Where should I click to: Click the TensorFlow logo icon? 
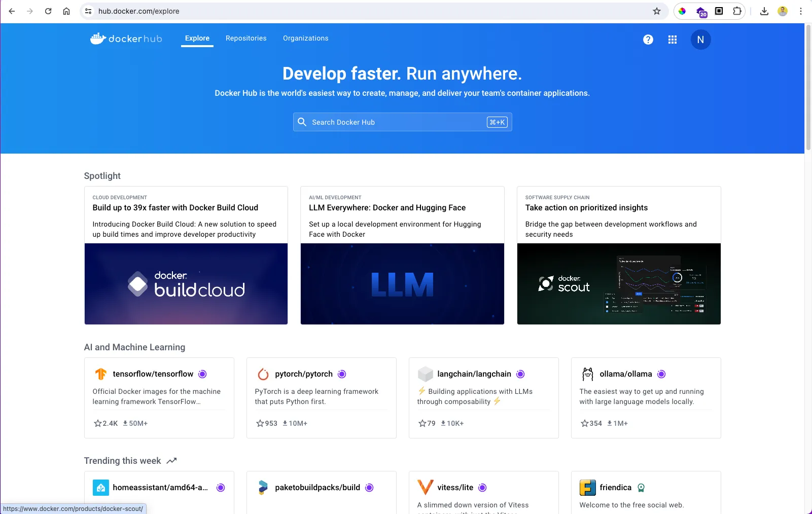[x=100, y=374]
